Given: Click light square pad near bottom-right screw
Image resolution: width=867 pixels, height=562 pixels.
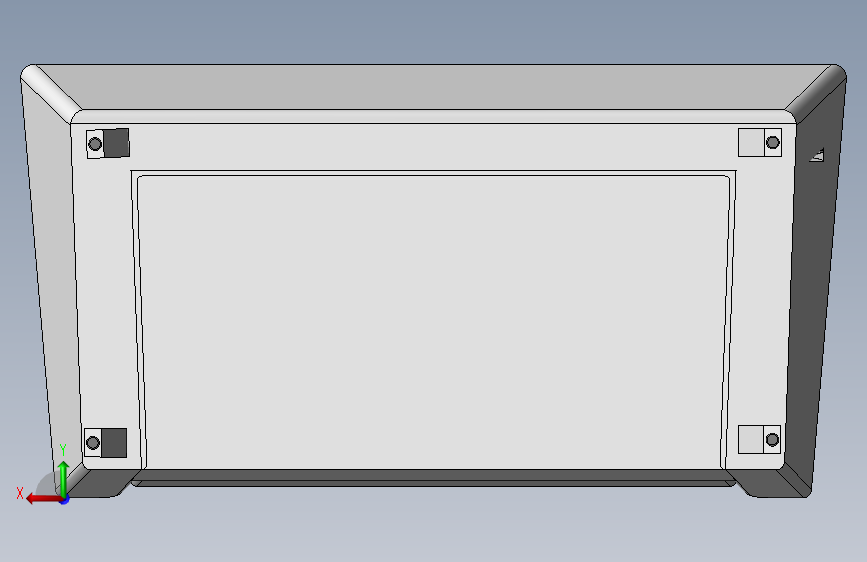Looking at the screenshot, I should (x=751, y=440).
